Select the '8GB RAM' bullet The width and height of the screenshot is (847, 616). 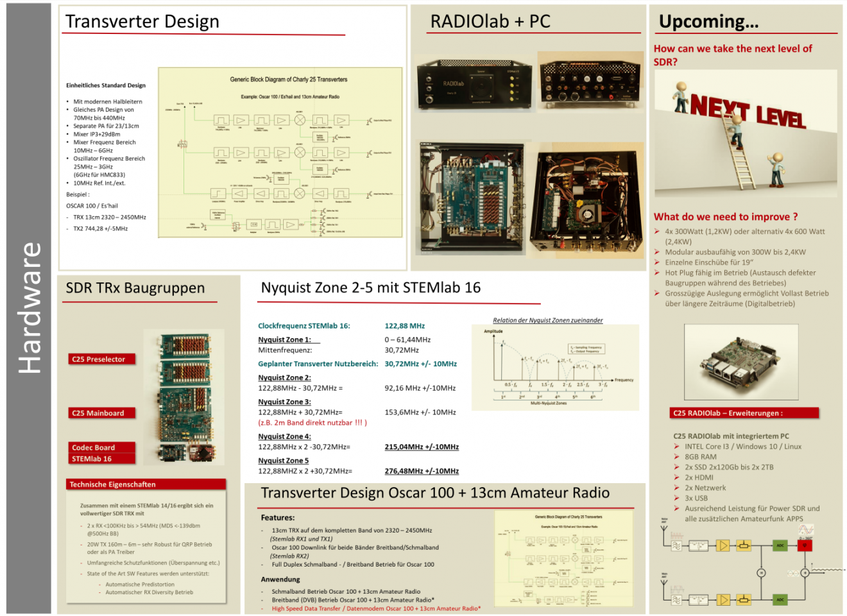click(x=701, y=457)
